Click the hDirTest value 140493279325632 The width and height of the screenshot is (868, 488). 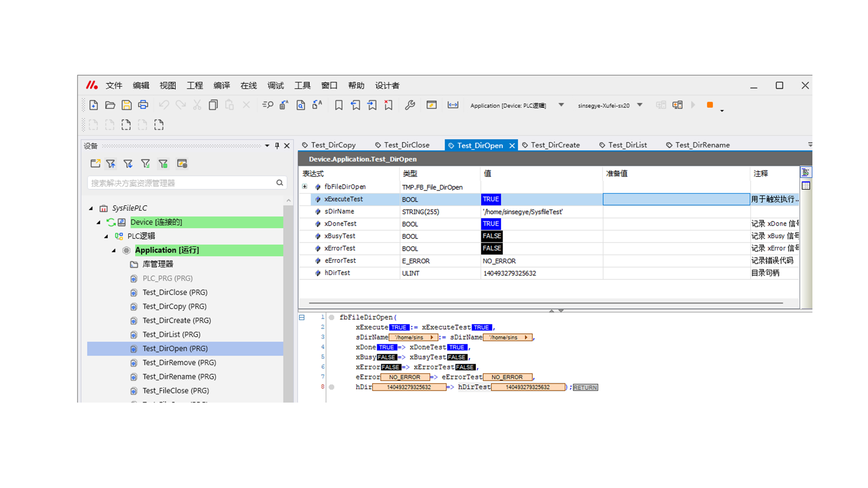tap(509, 273)
